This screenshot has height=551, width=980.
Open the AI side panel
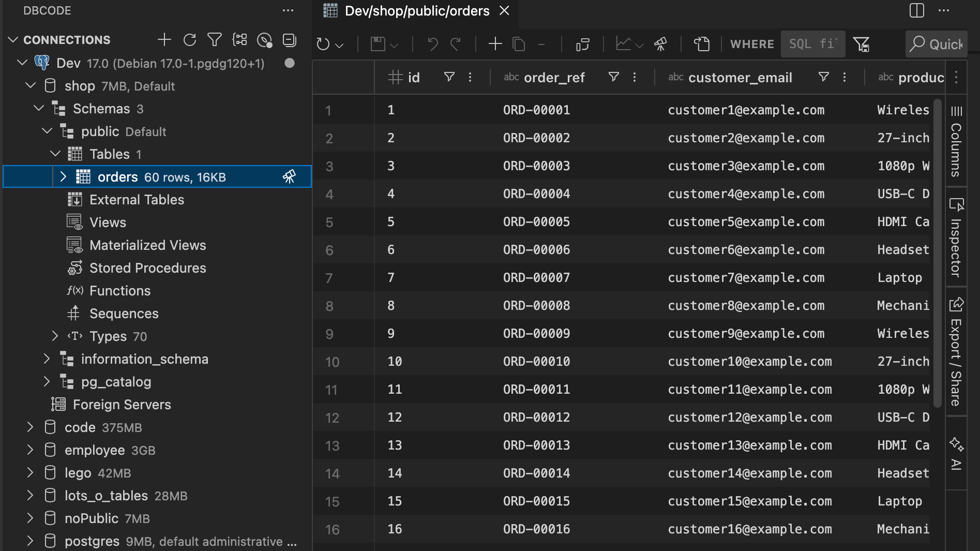956,454
